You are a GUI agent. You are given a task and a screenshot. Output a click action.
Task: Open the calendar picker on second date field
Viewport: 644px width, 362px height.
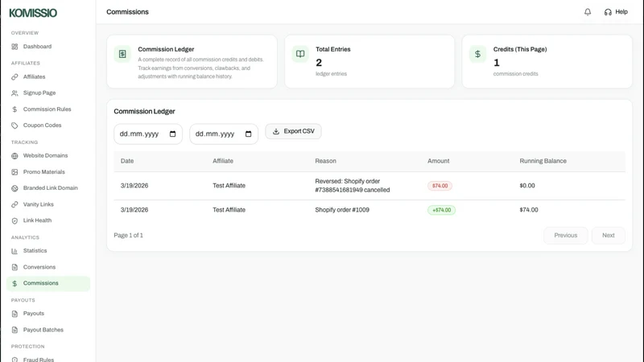tap(248, 134)
